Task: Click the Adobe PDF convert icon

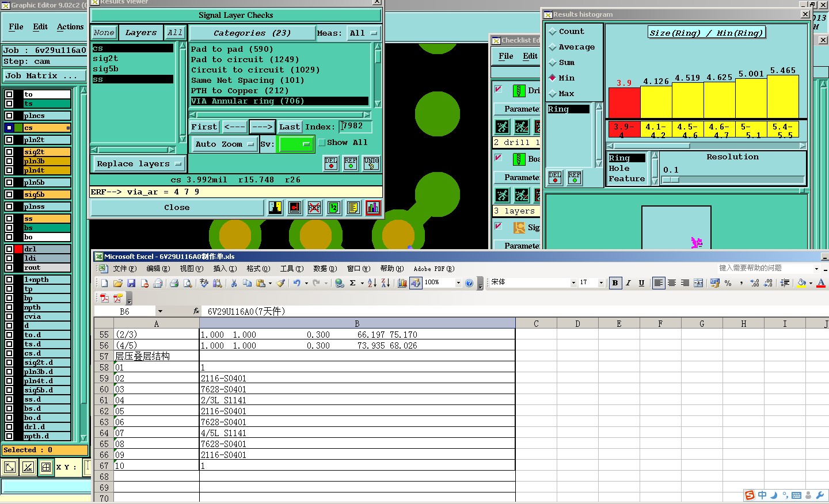Action: (x=104, y=297)
